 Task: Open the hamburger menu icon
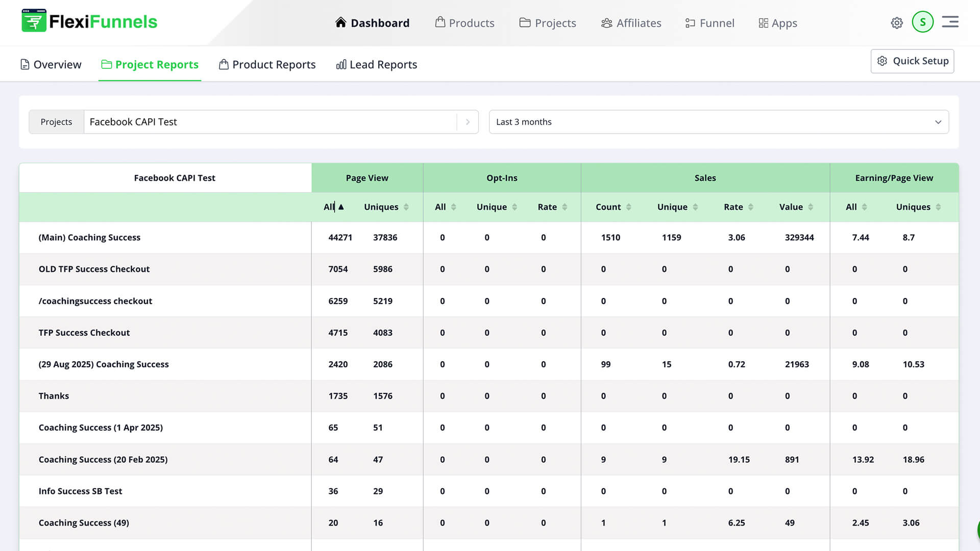pos(950,22)
